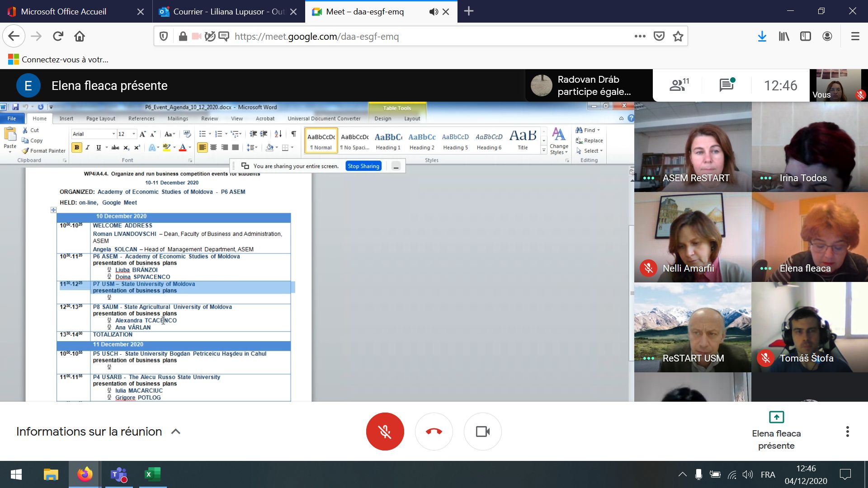Save page to Pocket icon
Screen dimensions: 868x488
(x=659, y=36)
